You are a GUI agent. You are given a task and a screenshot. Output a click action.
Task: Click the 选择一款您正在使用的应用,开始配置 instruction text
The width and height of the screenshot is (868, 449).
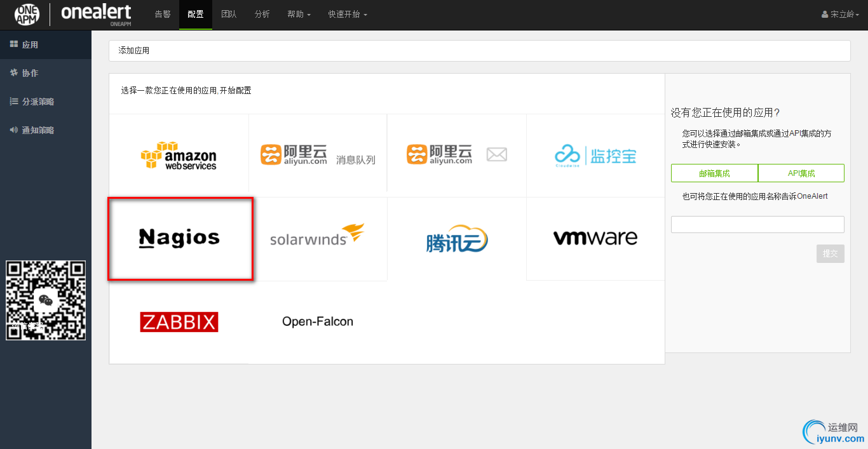point(186,91)
